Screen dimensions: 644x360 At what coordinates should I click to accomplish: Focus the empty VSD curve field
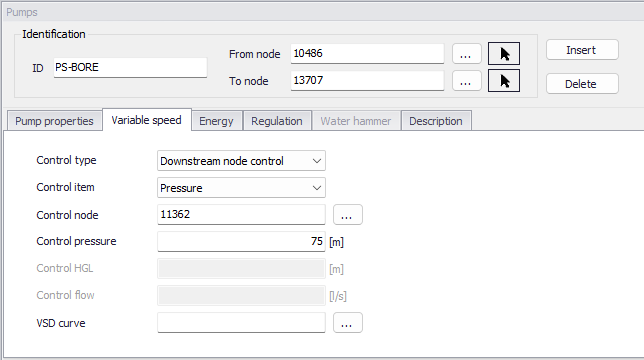coord(241,323)
